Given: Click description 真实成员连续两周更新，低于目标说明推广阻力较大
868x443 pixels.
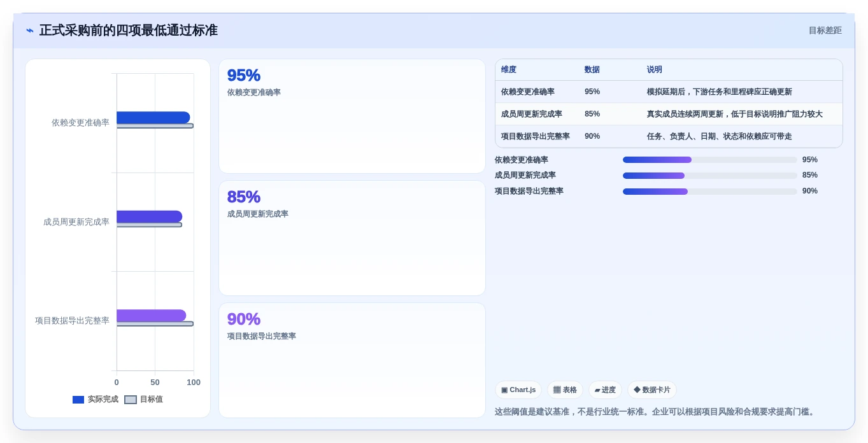Looking at the screenshot, I should coord(735,114).
